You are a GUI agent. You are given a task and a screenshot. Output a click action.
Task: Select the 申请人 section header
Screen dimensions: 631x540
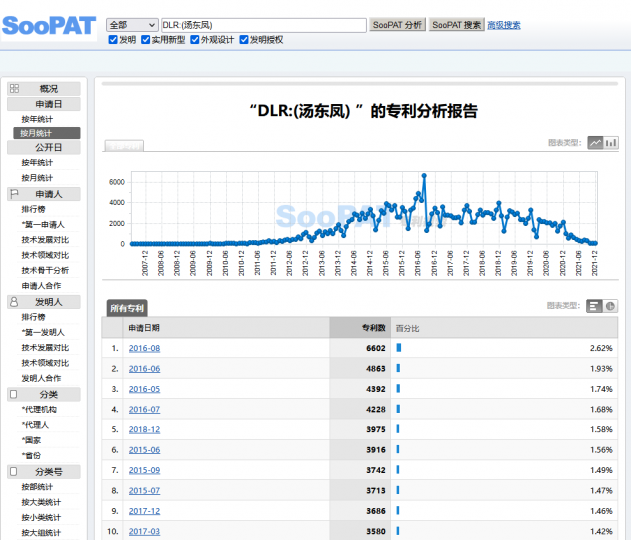click(44, 194)
